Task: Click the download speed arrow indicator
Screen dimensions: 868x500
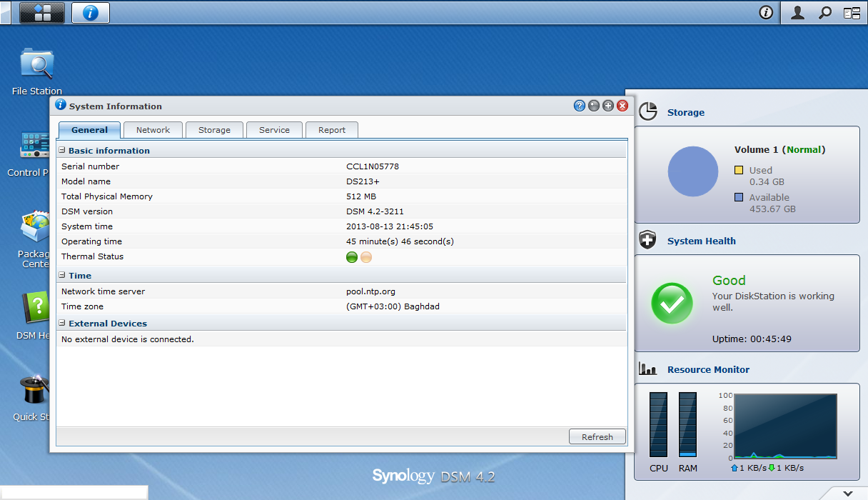Action: [x=772, y=469]
